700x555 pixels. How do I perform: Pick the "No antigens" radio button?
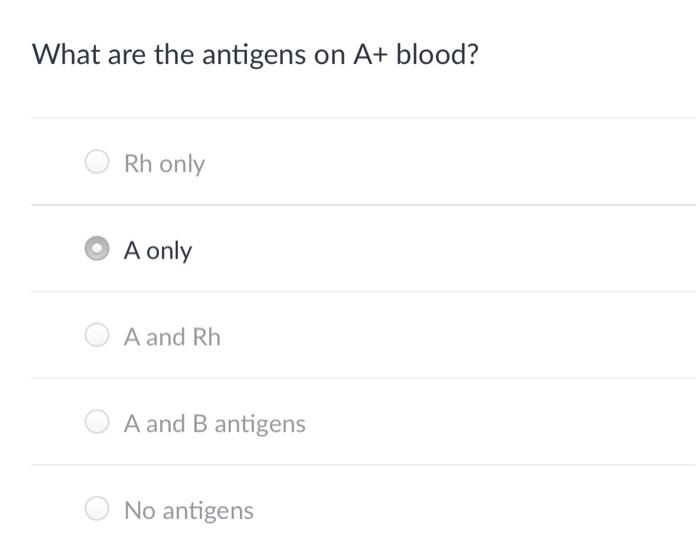[x=97, y=508]
